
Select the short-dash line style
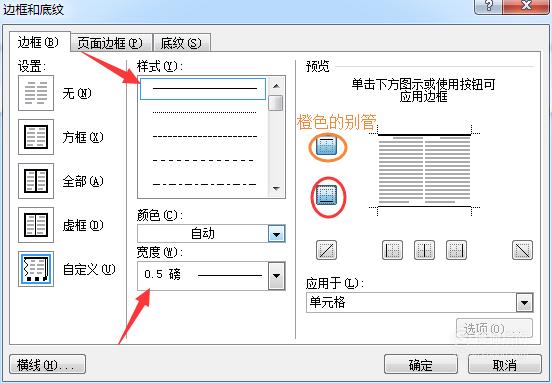[x=205, y=136]
